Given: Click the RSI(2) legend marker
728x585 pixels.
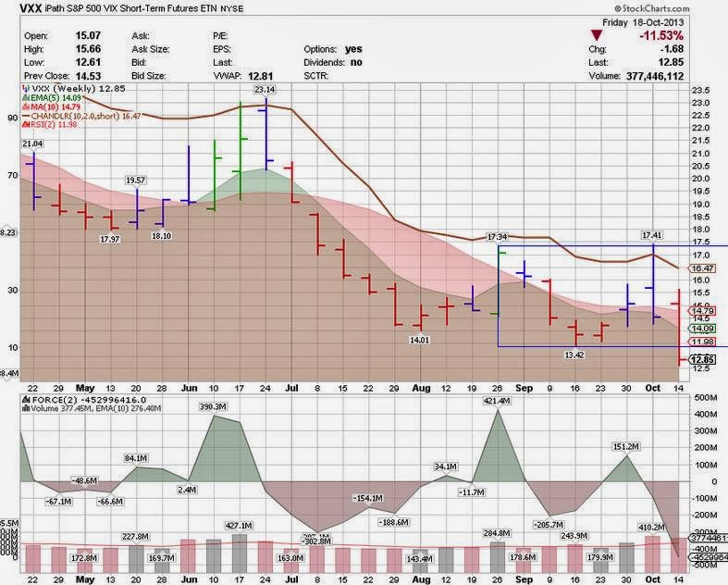Looking at the screenshot, I should [x=26, y=125].
